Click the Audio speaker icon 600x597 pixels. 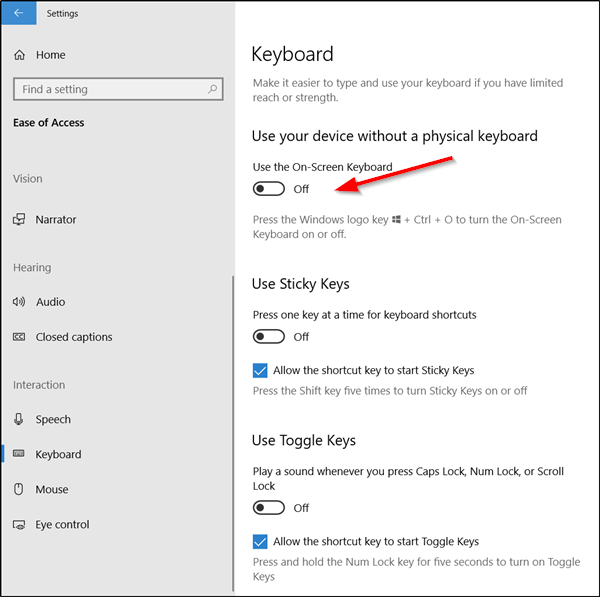tap(19, 302)
